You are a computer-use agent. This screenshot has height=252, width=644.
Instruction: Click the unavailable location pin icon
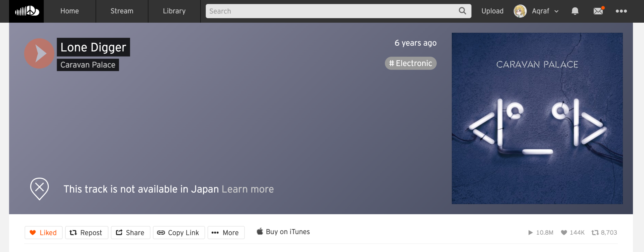point(39,188)
